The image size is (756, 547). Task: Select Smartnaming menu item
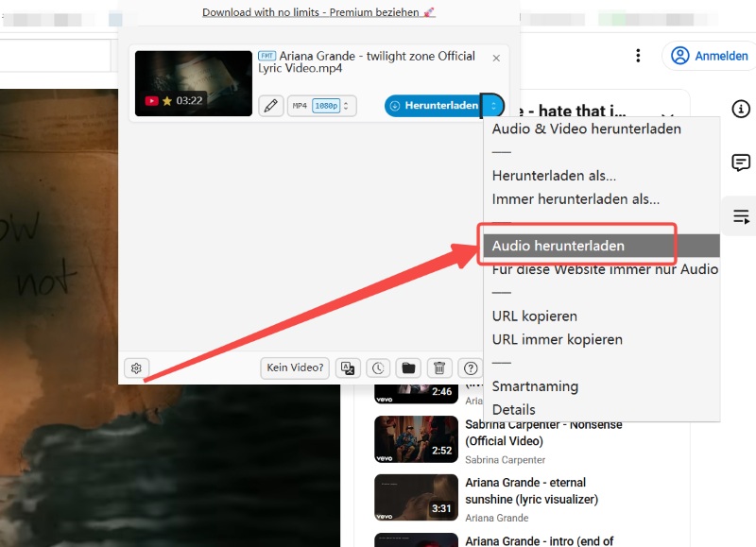535,386
